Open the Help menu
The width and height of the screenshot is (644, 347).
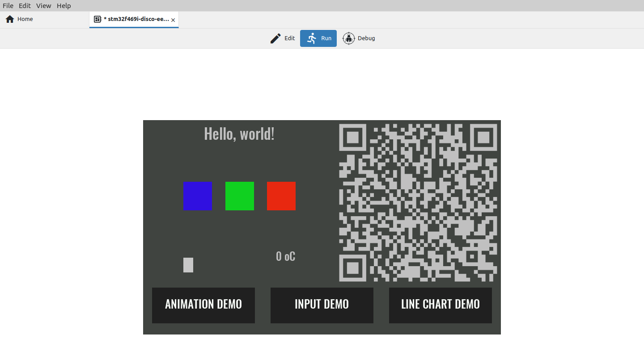pyautogui.click(x=64, y=6)
